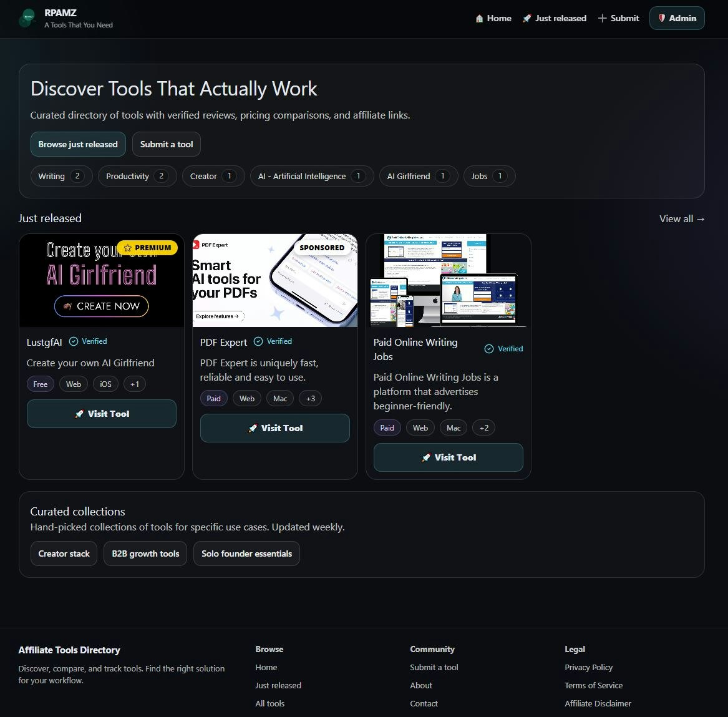
Task: Open the PDF Expert banner thumbnail
Action: pos(275,280)
